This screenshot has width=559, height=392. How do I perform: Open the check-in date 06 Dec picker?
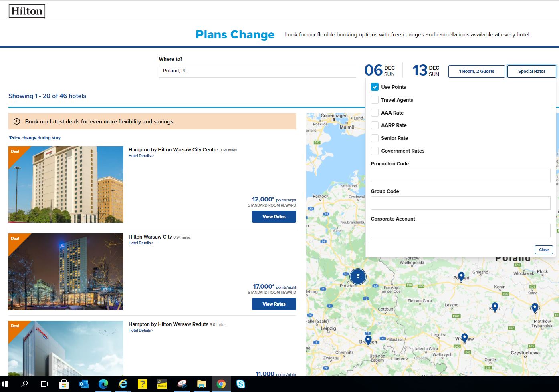(x=379, y=70)
